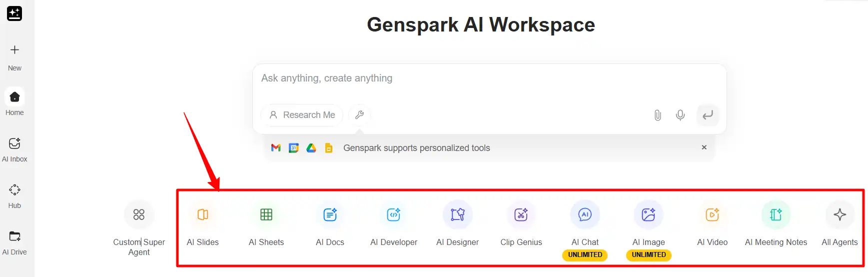Open the Hub sidebar icon
Image resolution: width=868 pixels, height=277 pixels.
(14, 190)
